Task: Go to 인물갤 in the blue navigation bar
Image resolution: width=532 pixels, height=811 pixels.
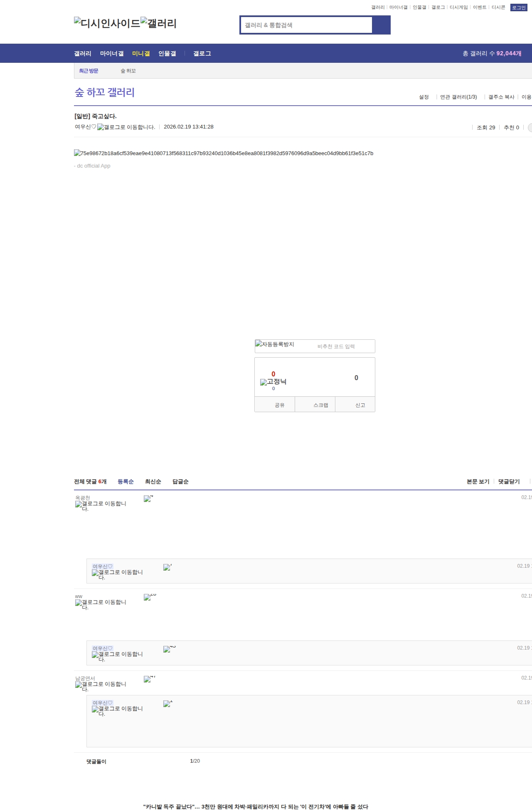Action: tap(167, 54)
